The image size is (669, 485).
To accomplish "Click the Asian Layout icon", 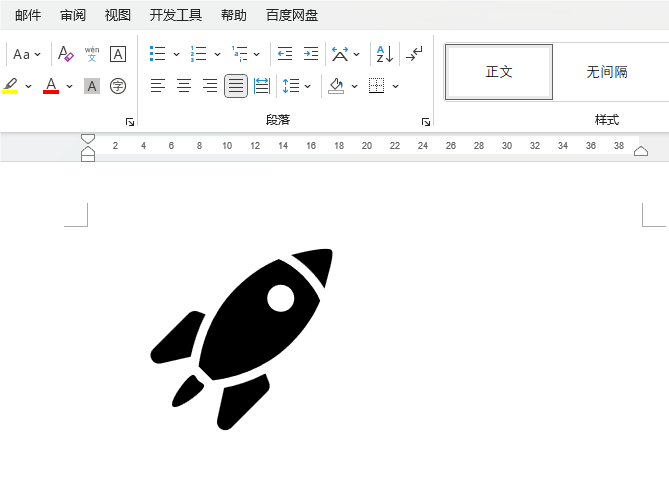I will [340, 54].
